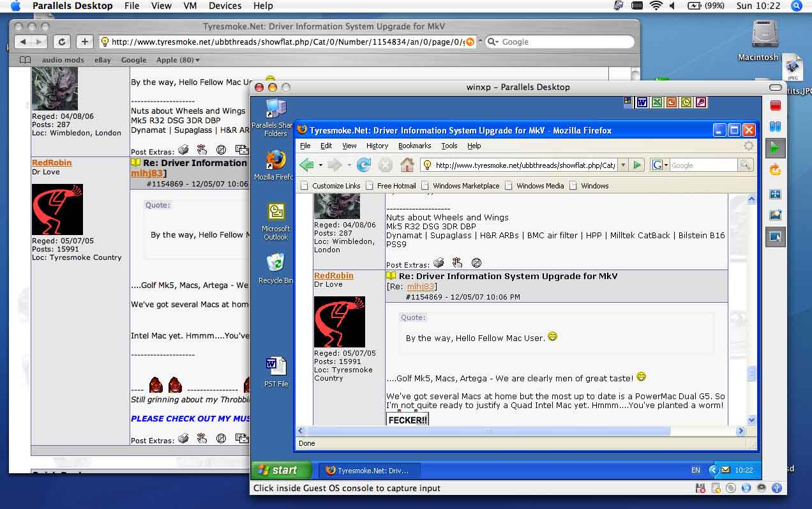Click the Firefox Stop button
The image size is (812, 509).
tap(385, 165)
